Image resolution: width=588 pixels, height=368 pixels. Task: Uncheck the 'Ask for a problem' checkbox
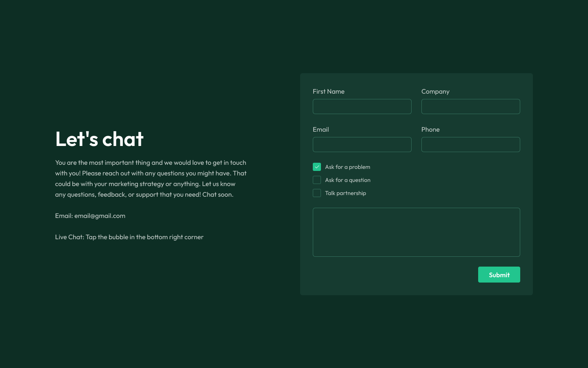[x=317, y=167]
